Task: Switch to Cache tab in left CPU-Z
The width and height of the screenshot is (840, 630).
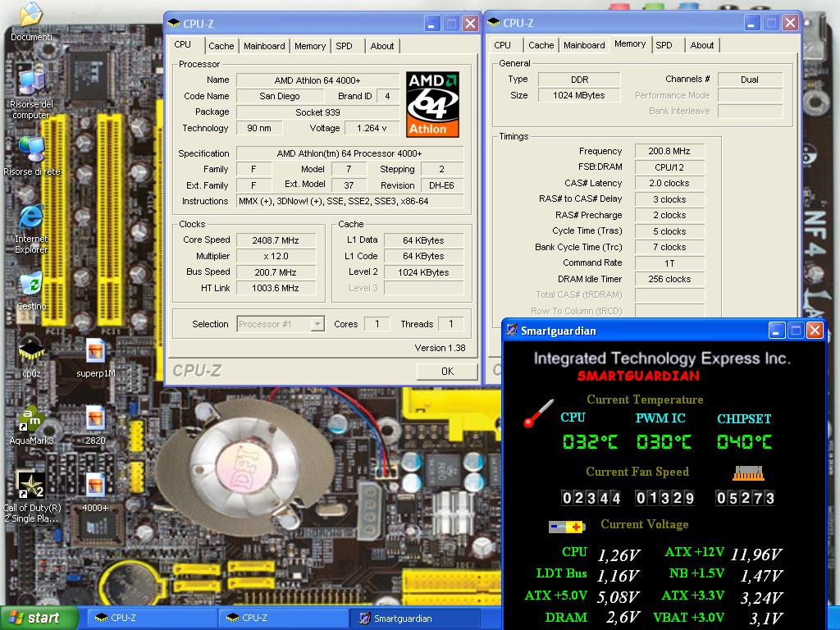Action: point(221,46)
